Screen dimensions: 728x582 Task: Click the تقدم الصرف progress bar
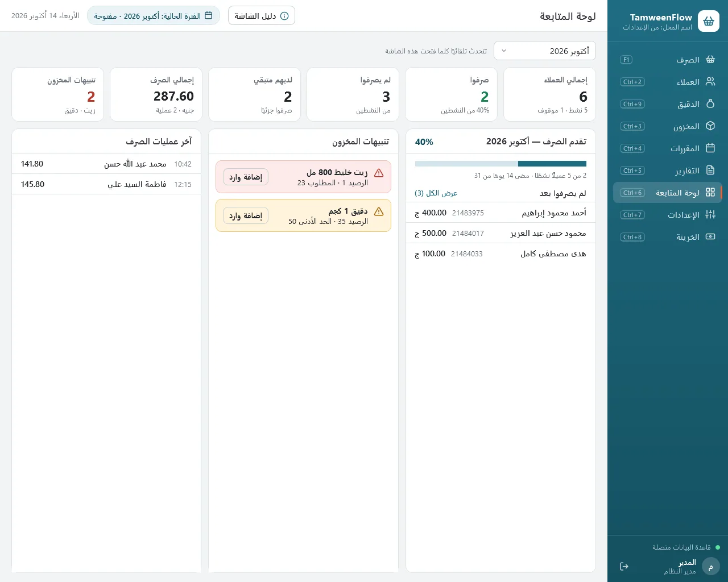(500, 164)
